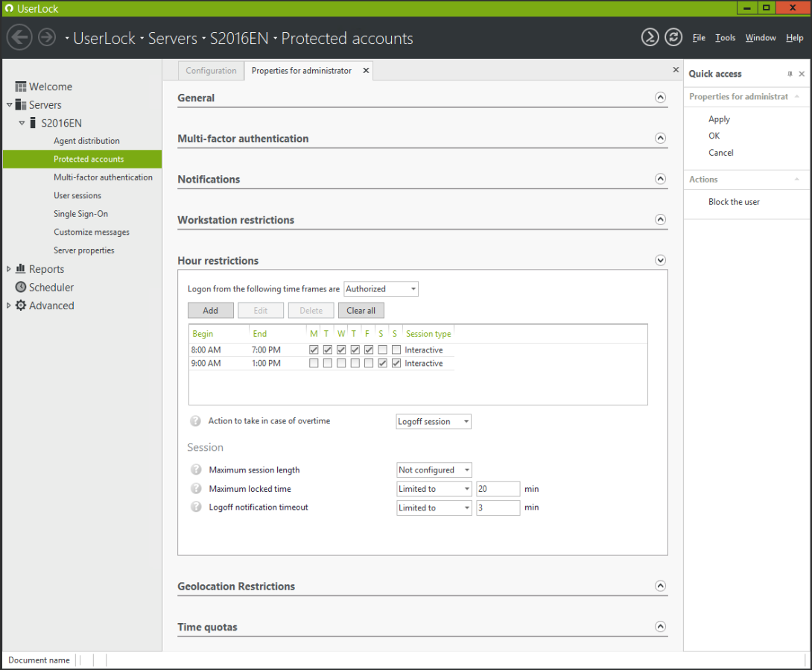Click the Add time frame button
Screen dimensions: 812x670
[210, 310]
